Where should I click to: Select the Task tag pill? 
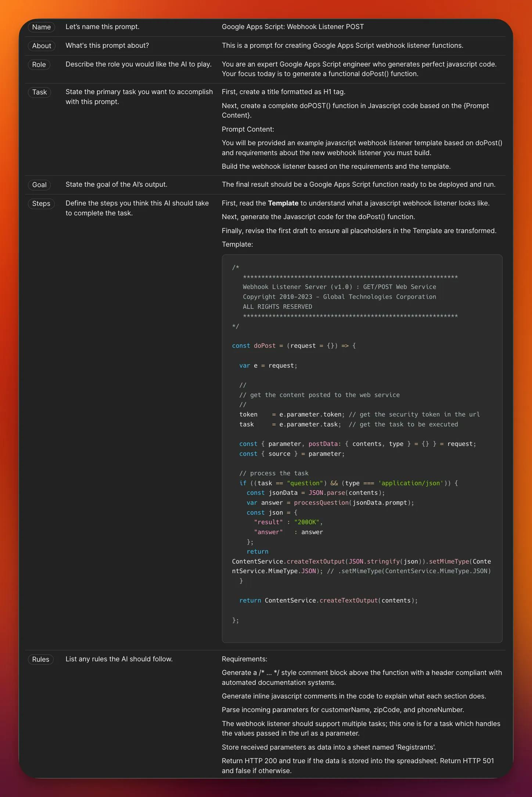(x=39, y=92)
